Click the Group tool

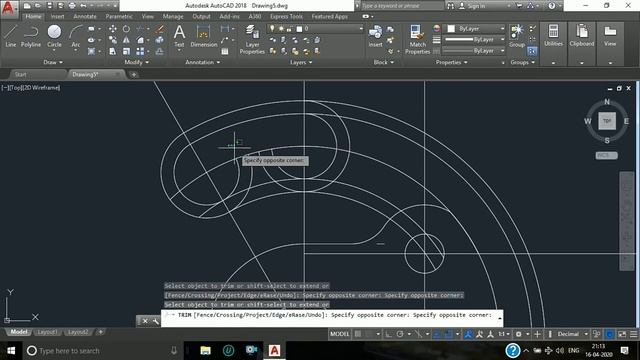[x=517, y=36]
